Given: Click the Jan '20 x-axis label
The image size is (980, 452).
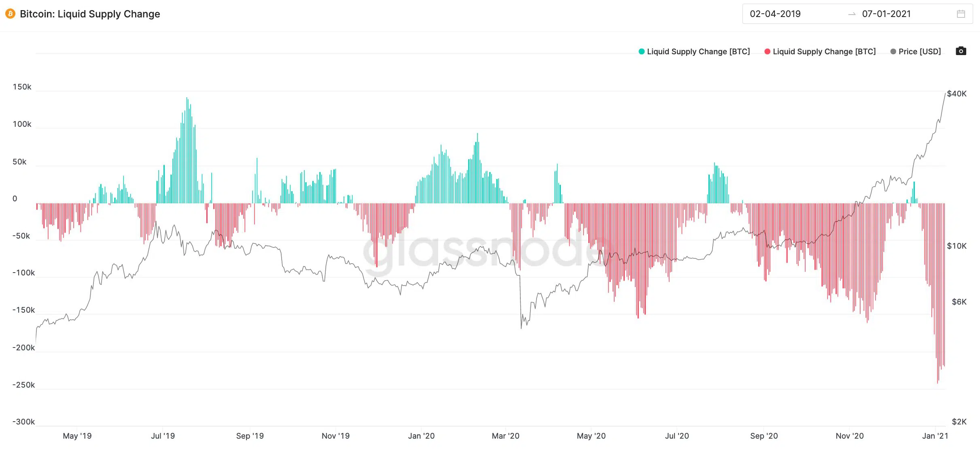Looking at the screenshot, I should pyautogui.click(x=421, y=436).
